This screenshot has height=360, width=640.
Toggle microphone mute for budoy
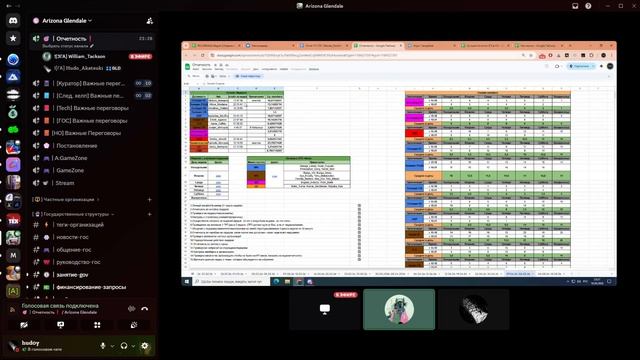103,346
